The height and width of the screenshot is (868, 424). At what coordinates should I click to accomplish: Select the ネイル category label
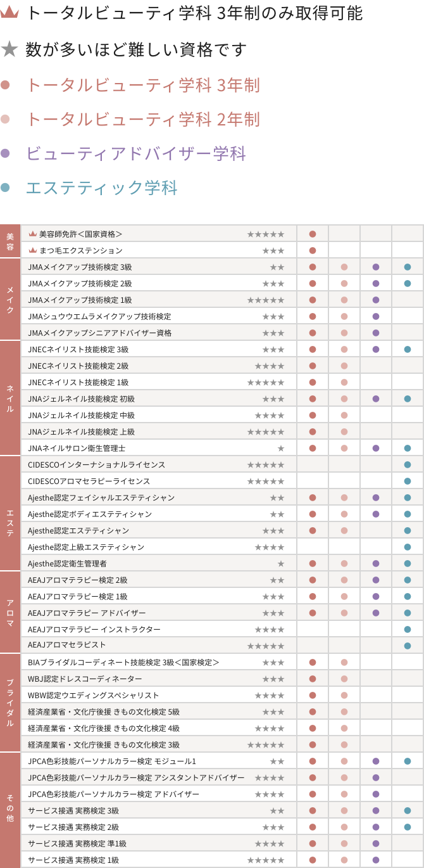pyautogui.click(x=10, y=398)
